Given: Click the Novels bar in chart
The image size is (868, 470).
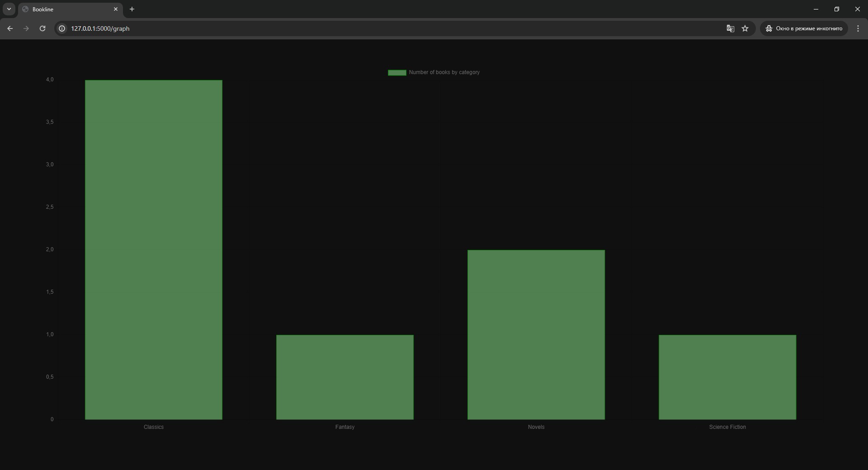Looking at the screenshot, I should [x=536, y=334].
